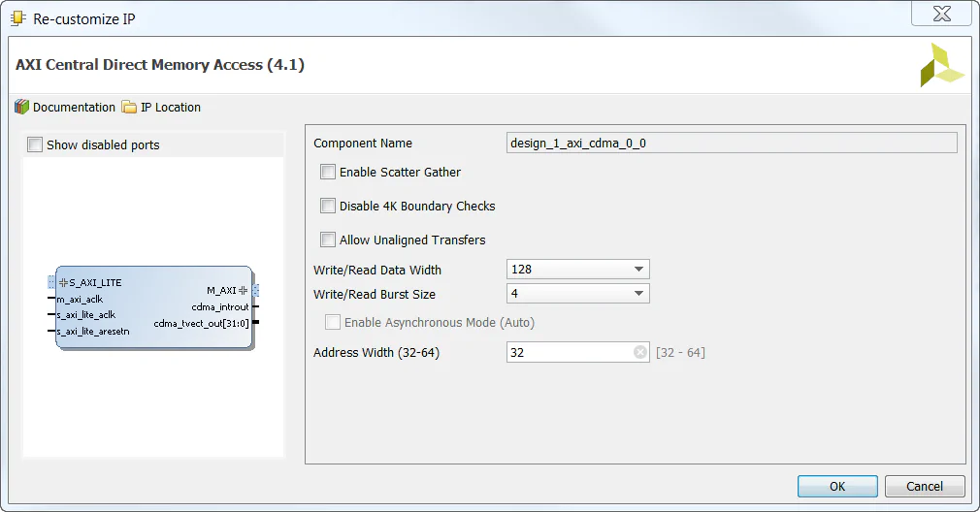Open the Write/Read Burst Size dropdown

(577, 294)
